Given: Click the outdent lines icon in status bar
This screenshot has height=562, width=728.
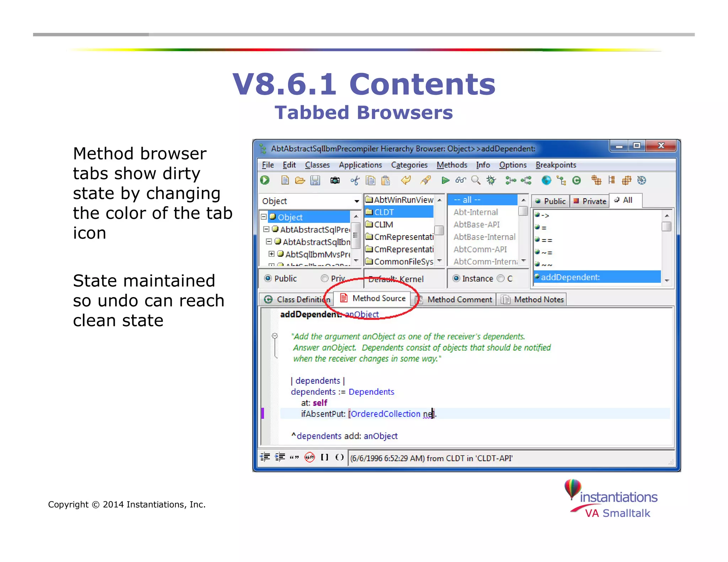Looking at the screenshot, I should point(265,457).
